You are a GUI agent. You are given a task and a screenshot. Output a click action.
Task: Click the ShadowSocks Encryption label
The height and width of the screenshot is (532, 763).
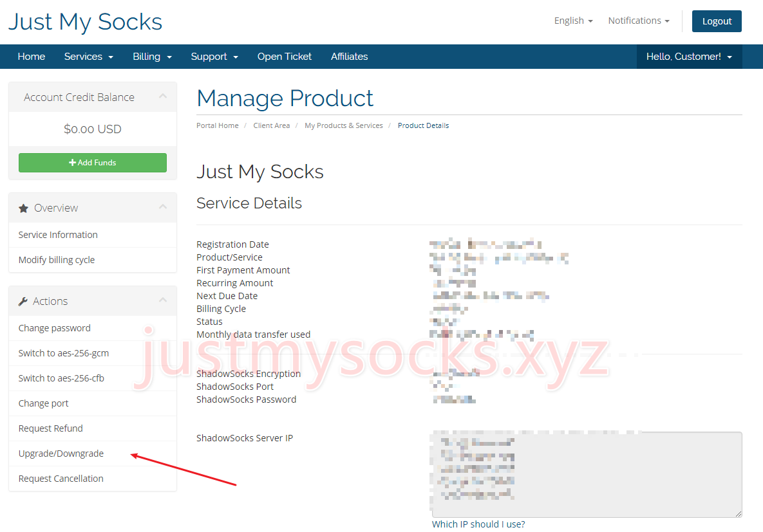click(x=248, y=374)
